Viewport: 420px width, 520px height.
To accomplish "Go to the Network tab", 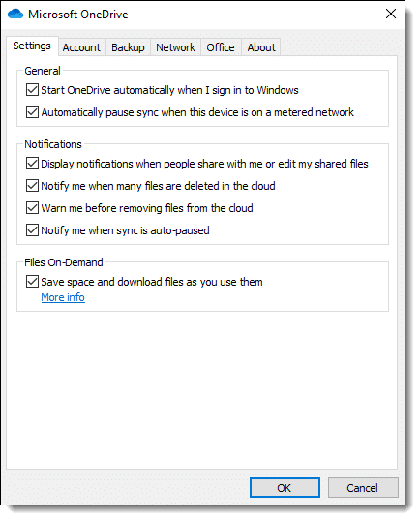I will coord(175,47).
